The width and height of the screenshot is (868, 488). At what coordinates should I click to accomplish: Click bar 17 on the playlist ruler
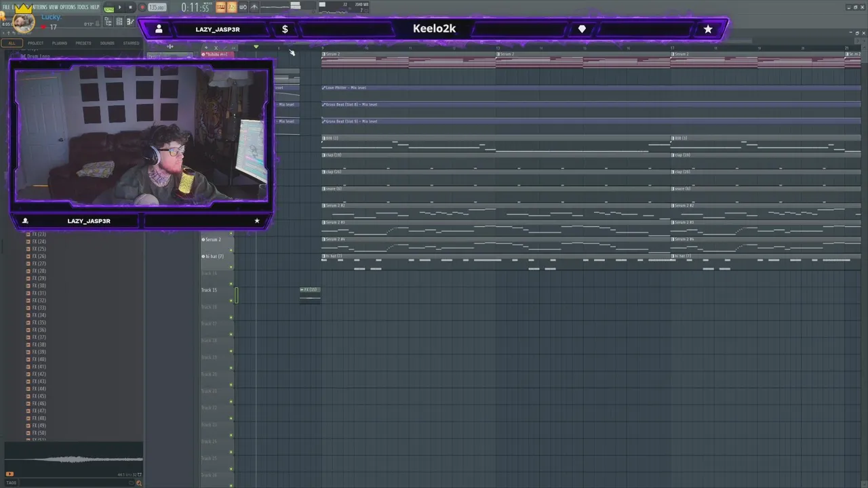(x=672, y=47)
